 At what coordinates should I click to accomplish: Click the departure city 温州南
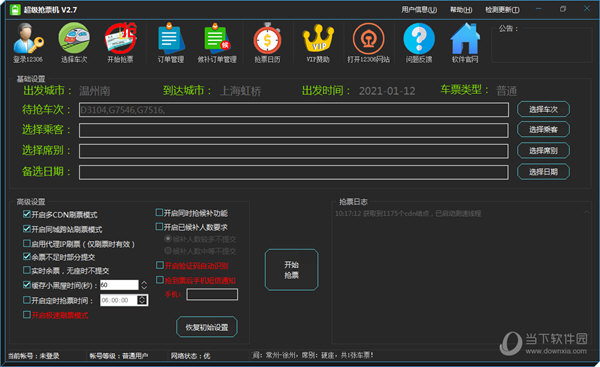click(95, 91)
